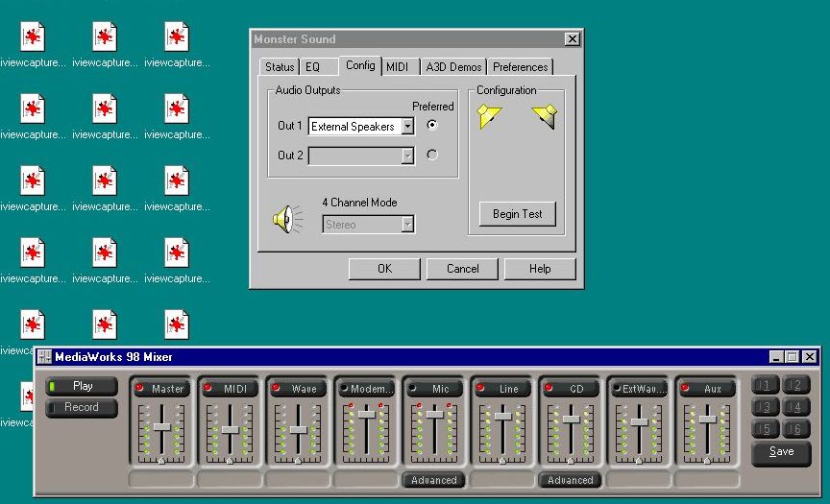This screenshot has width=830, height=504.
Task: Select mixer preset 5
Action: pyautogui.click(x=766, y=428)
